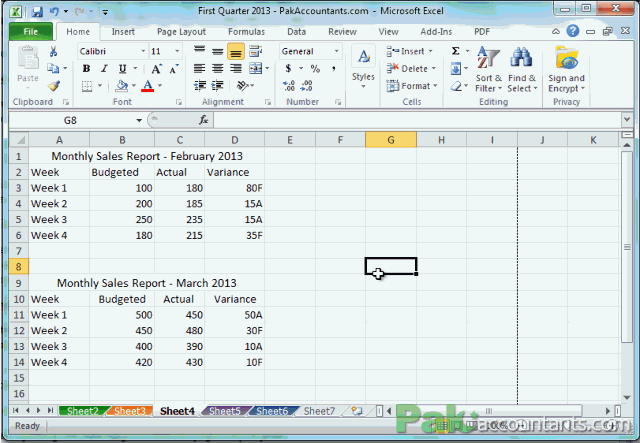Click the Fill down icon in Editing
This screenshot has height=443, width=640.
(x=456, y=69)
